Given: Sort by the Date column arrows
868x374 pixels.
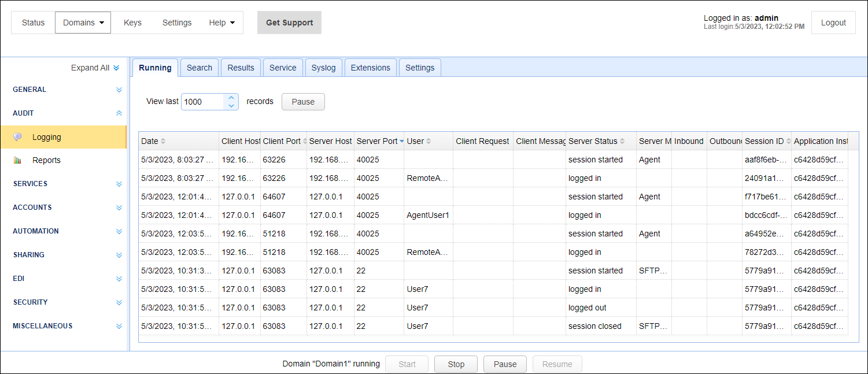Looking at the screenshot, I should coord(163,141).
